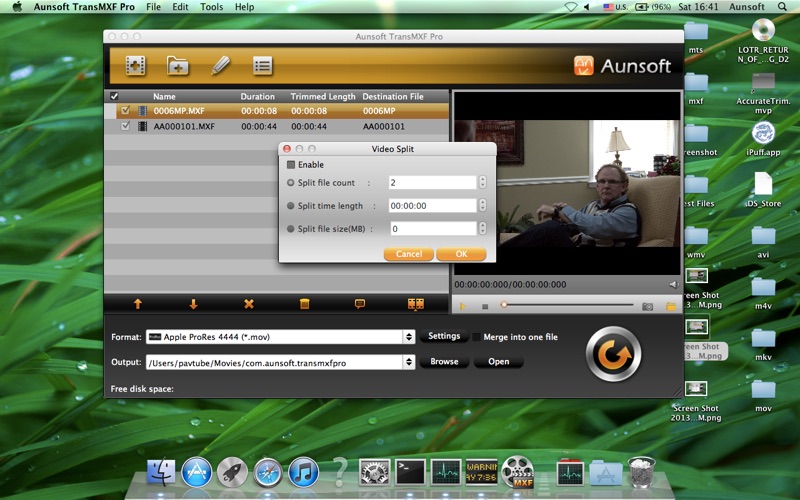Image resolution: width=800 pixels, height=500 pixels.
Task: Open the File menu
Action: (153, 7)
